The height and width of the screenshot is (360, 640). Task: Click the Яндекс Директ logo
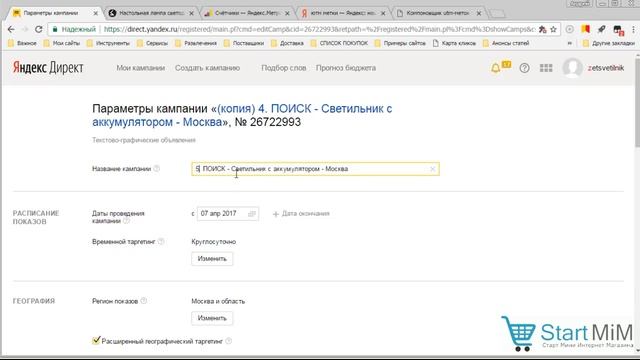[x=48, y=68]
